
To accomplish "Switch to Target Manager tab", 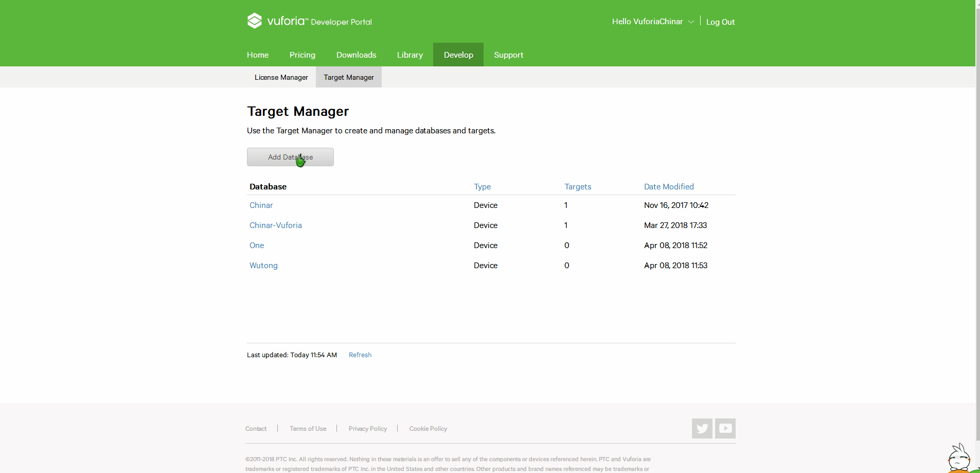I will point(349,77).
